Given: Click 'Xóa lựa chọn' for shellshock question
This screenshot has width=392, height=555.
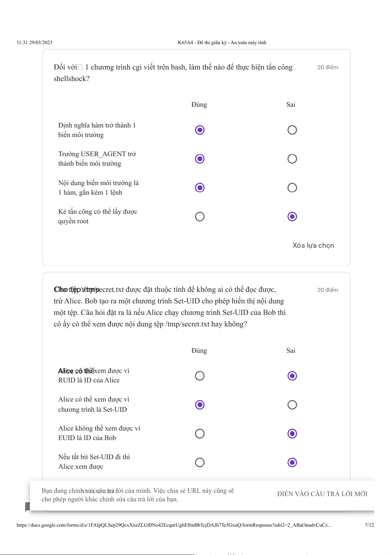Looking at the screenshot, I should (x=313, y=245).
